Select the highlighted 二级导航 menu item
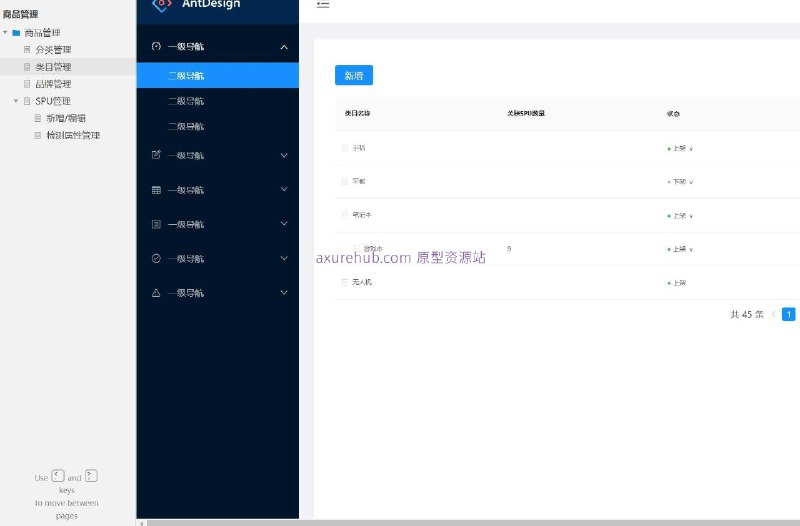 click(x=217, y=76)
